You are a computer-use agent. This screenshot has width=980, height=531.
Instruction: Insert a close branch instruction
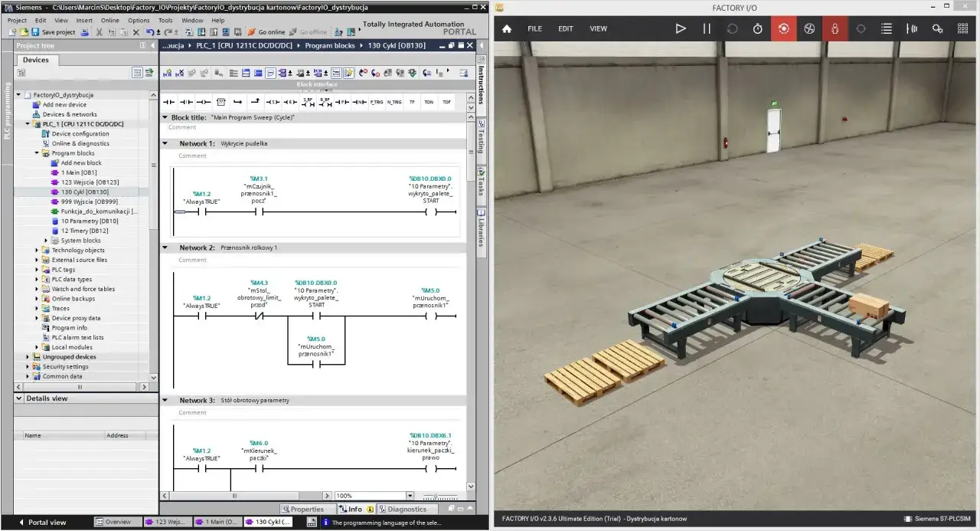pos(256,101)
